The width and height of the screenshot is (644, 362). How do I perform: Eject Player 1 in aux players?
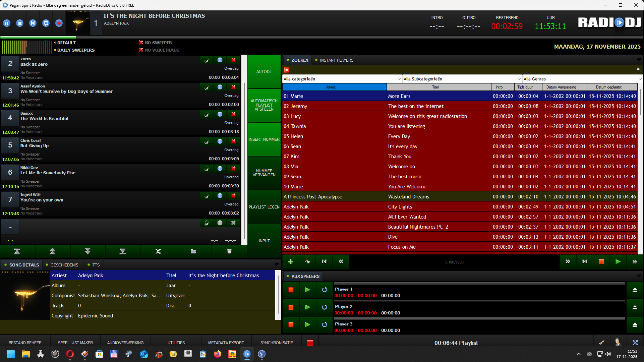point(635,290)
